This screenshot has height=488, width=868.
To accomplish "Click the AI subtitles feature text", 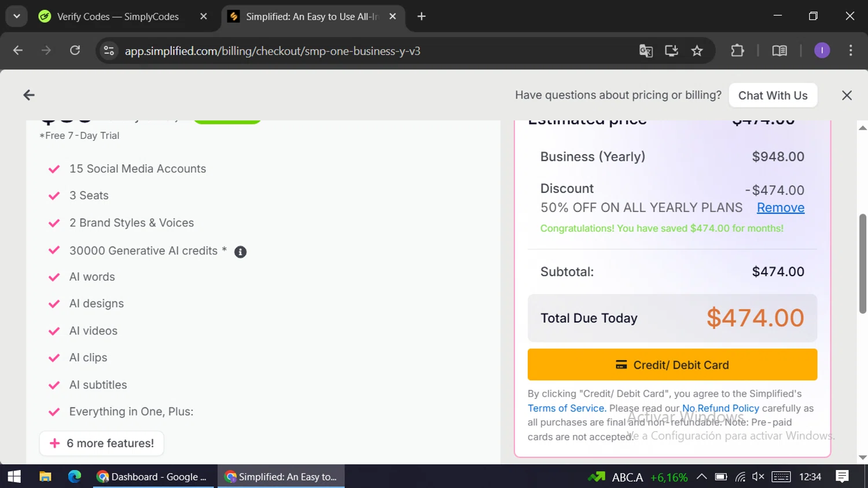I will pos(98,385).
